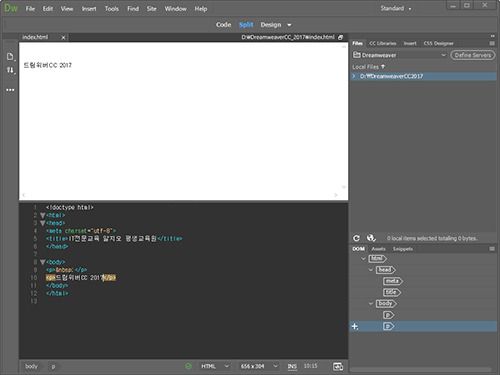
Task: Expand the D:\DreamweaverCC2017 folder
Action: click(354, 76)
